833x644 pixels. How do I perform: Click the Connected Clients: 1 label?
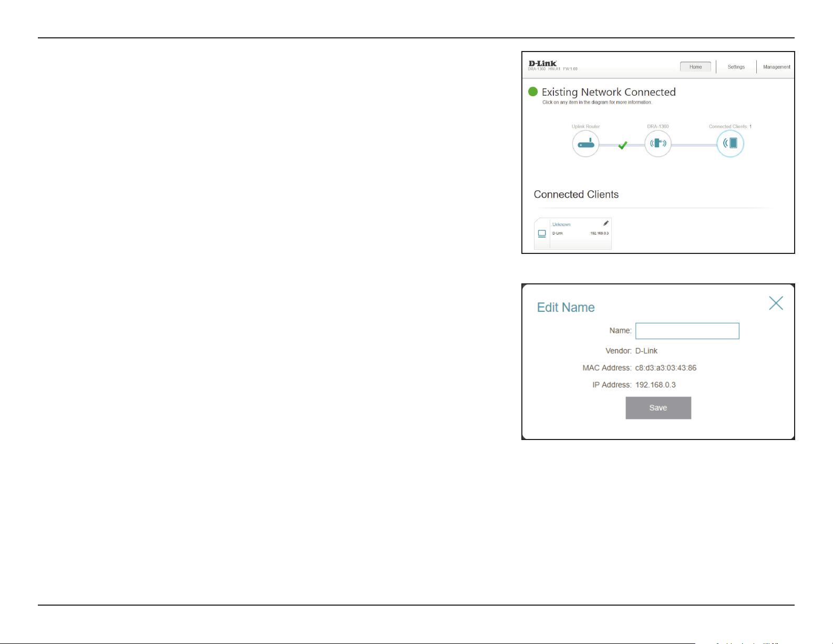(x=730, y=127)
